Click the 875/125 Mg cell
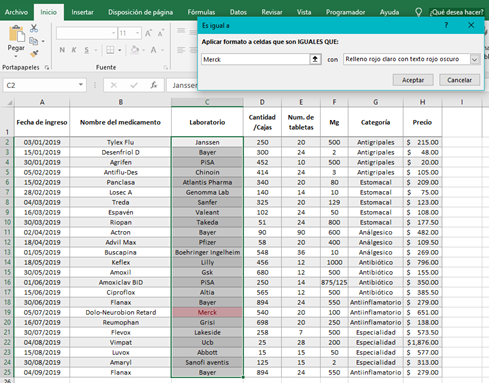The width and height of the screenshot is (489, 383). [334, 282]
